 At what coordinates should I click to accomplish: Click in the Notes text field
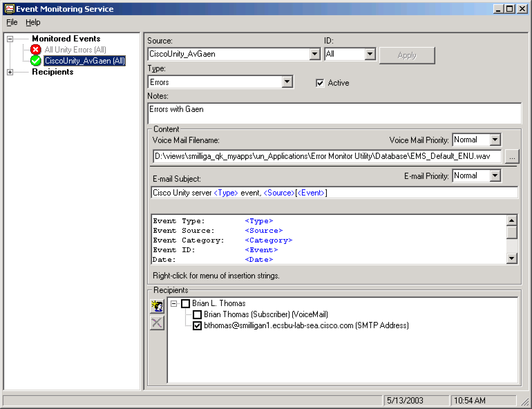(334, 113)
